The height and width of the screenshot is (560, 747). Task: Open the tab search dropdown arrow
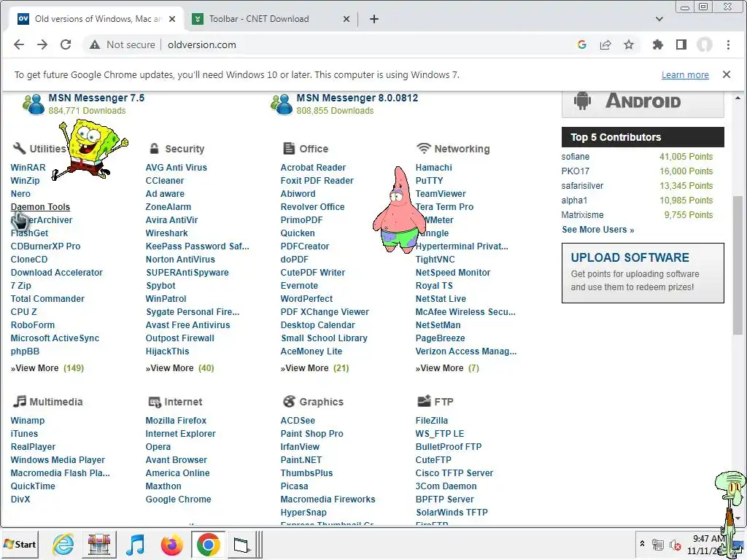(x=659, y=19)
